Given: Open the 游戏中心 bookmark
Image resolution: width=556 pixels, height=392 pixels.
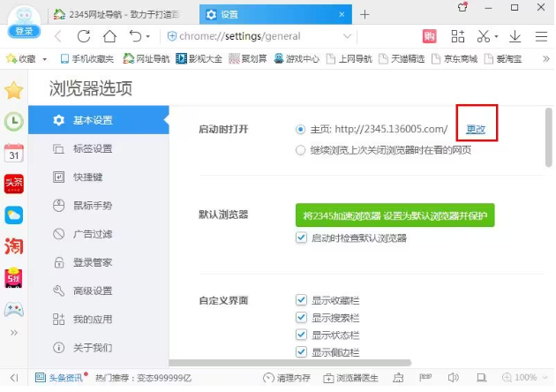Looking at the screenshot, I should coord(297,59).
